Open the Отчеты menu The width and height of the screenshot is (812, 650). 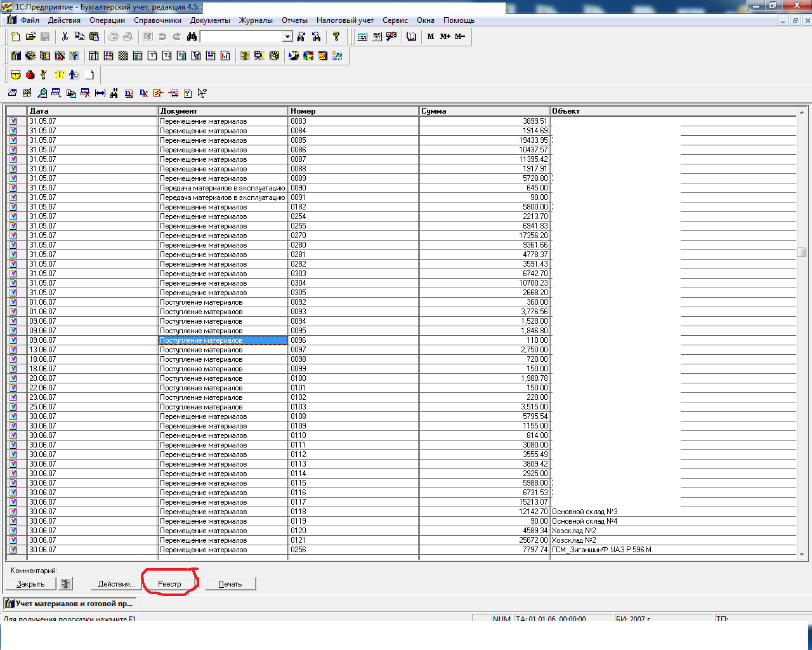click(x=294, y=20)
